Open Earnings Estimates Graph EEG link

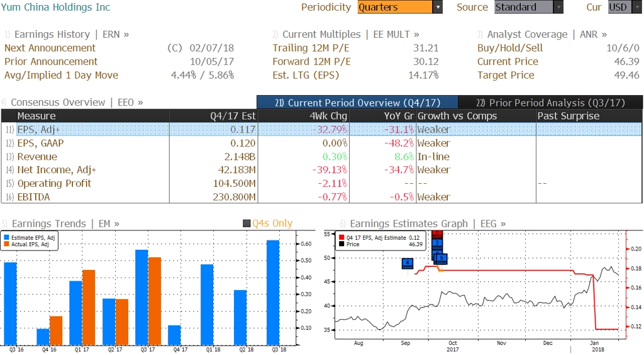(x=428, y=223)
